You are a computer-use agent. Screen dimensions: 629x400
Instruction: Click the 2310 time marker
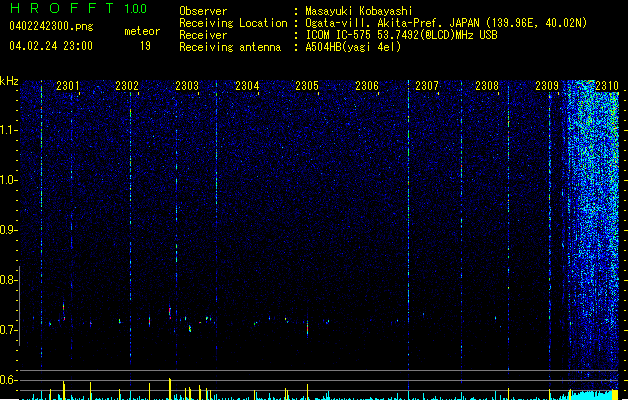607,86
